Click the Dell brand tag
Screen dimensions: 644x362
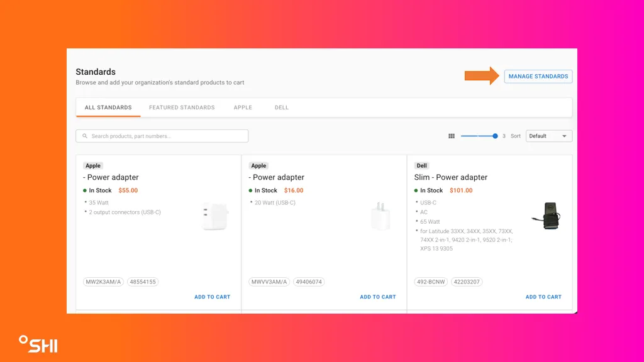coord(422,166)
